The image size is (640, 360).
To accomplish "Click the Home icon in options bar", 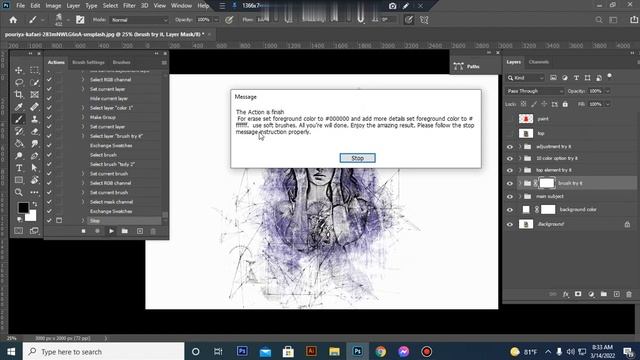I will pyautogui.click(x=13, y=20).
